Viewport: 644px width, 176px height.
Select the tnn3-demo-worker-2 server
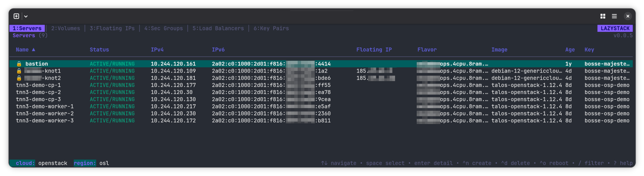(x=321, y=113)
